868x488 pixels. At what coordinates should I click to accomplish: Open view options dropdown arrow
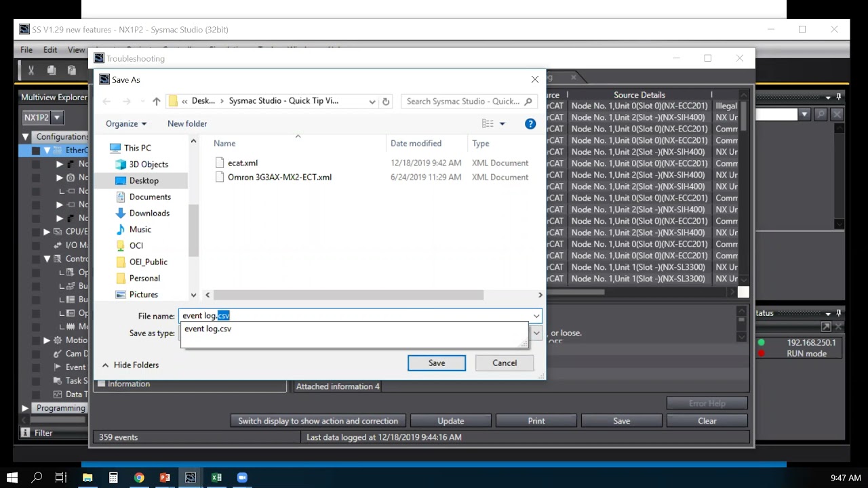click(502, 123)
